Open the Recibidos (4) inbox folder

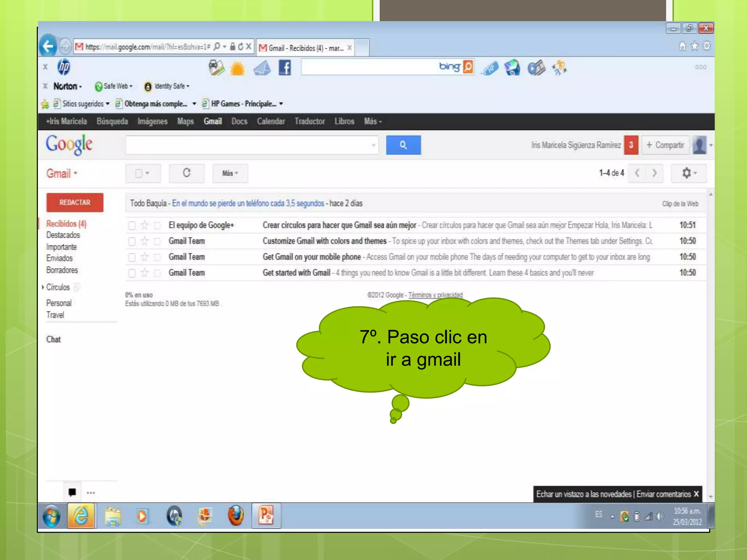click(x=66, y=223)
